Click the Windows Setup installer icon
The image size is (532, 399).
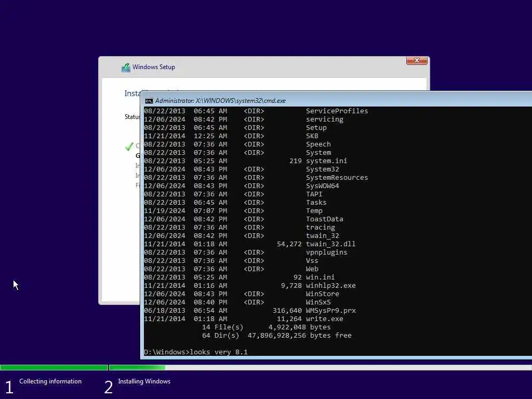click(126, 68)
